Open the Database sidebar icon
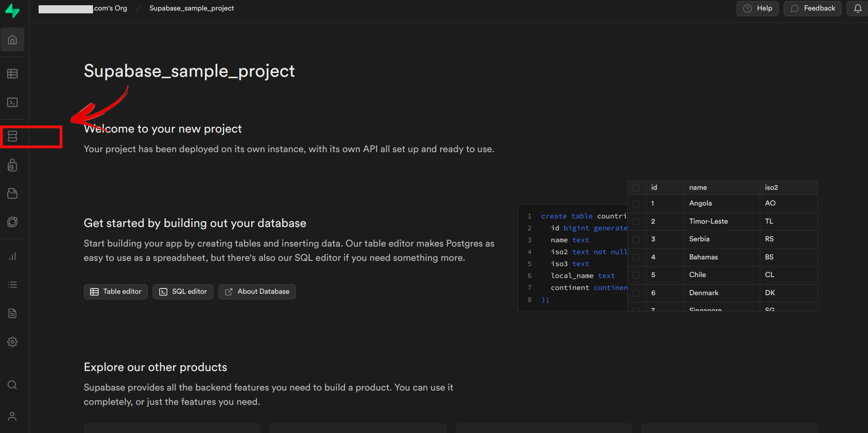Image resolution: width=868 pixels, height=433 pixels. 12,136
